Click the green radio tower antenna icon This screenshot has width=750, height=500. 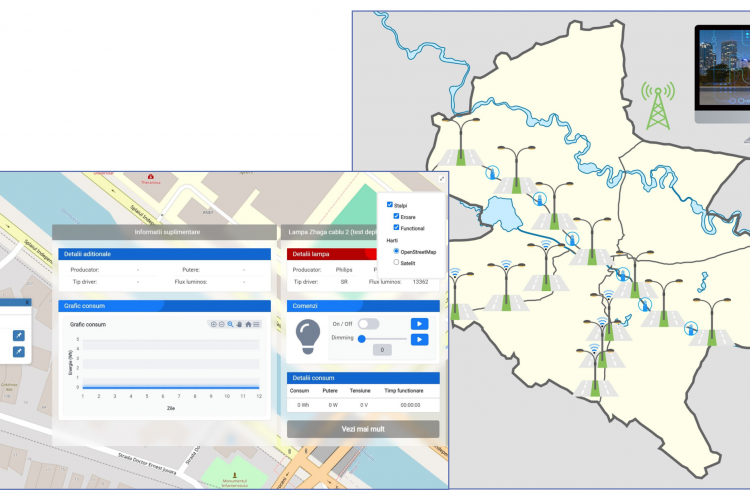tap(658, 106)
